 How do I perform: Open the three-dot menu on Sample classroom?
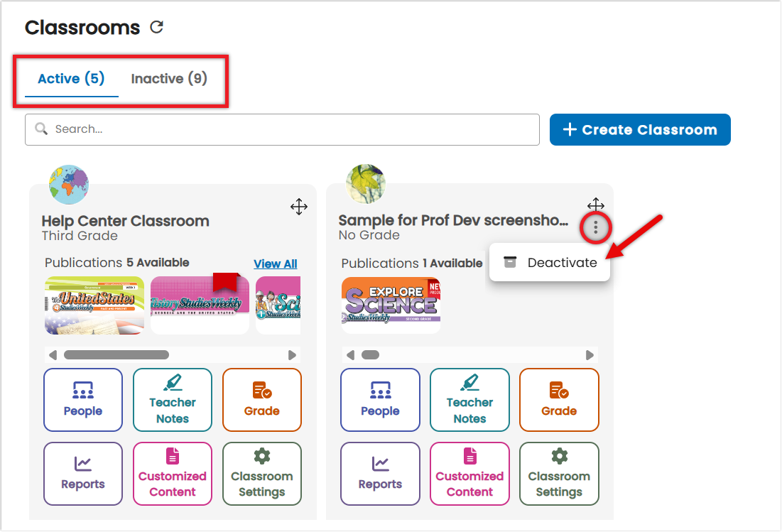(595, 228)
